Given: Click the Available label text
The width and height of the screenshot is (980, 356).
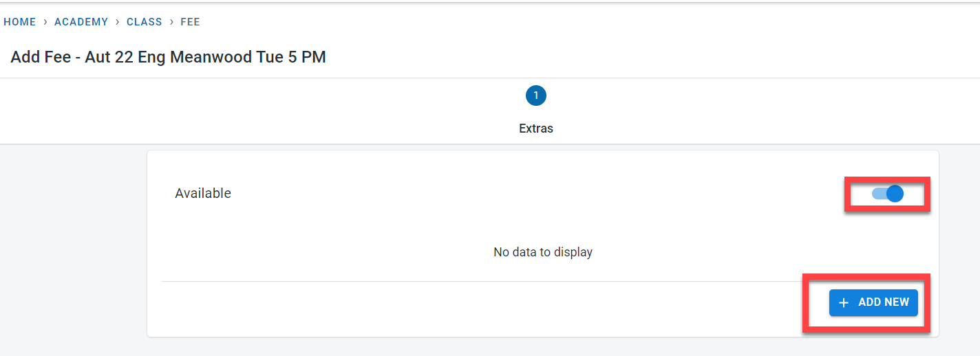Looking at the screenshot, I should (x=203, y=194).
